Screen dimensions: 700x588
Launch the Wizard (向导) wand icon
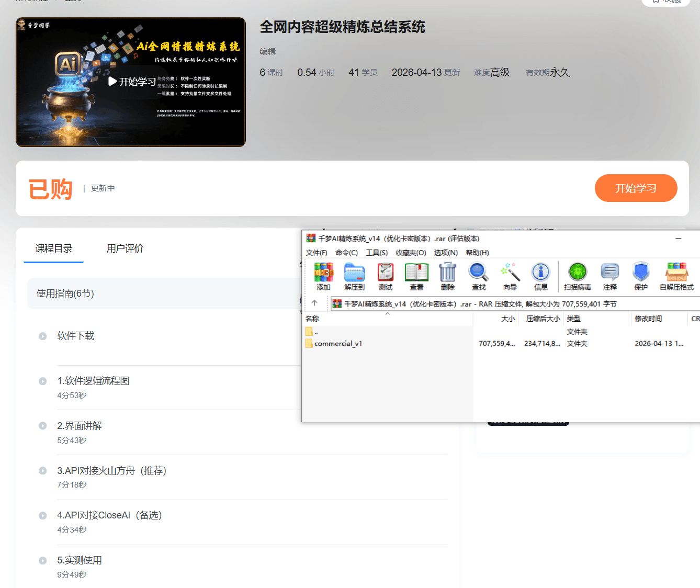510,276
